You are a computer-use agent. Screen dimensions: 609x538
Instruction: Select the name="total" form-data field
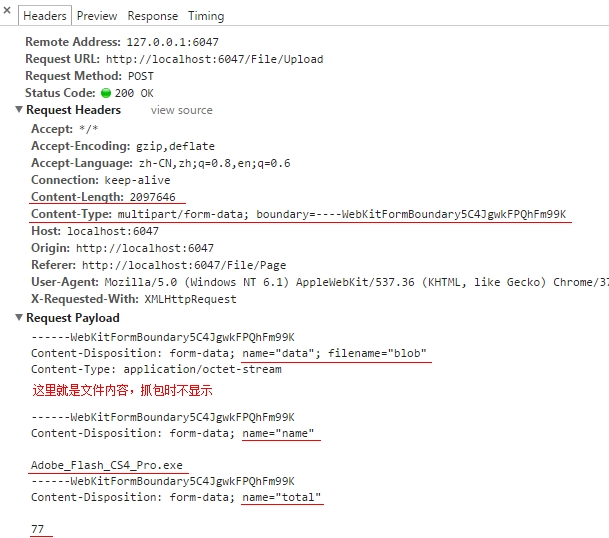click(x=282, y=497)
